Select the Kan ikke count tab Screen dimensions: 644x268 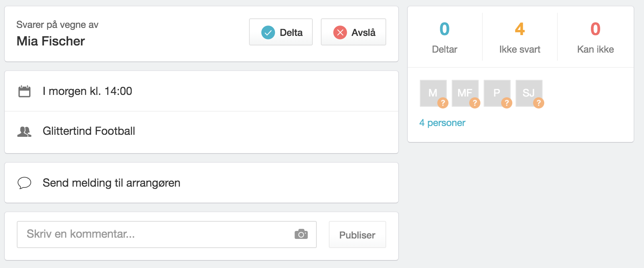(596, 37)
